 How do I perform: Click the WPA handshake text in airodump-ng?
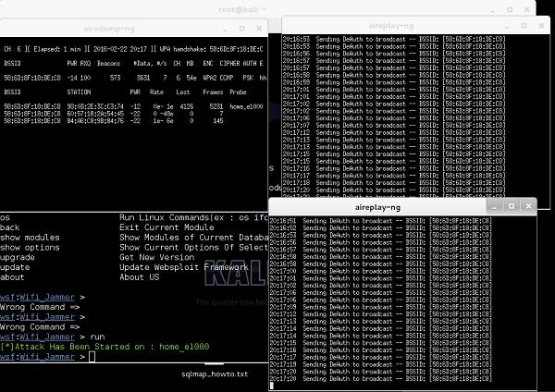(211, 49)
